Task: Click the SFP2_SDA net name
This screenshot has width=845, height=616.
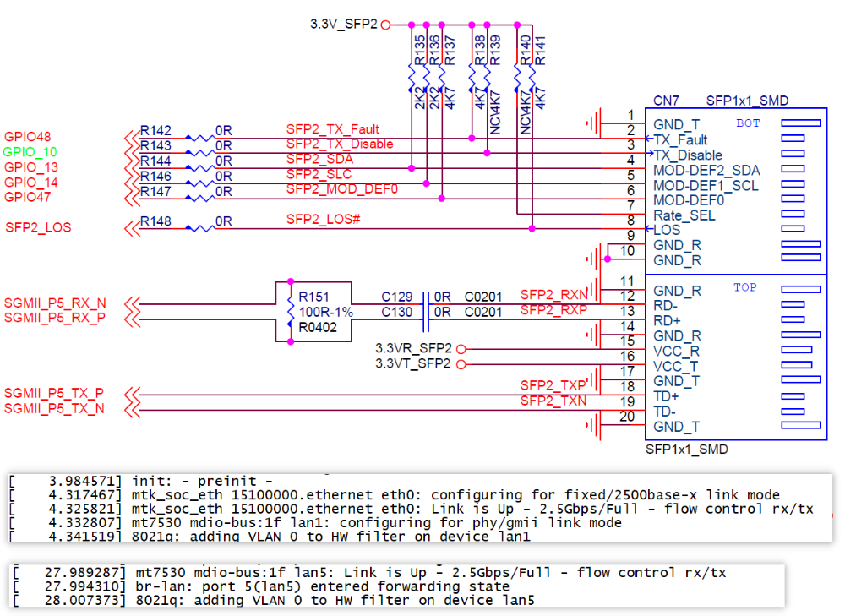Action: pos(319,159)
